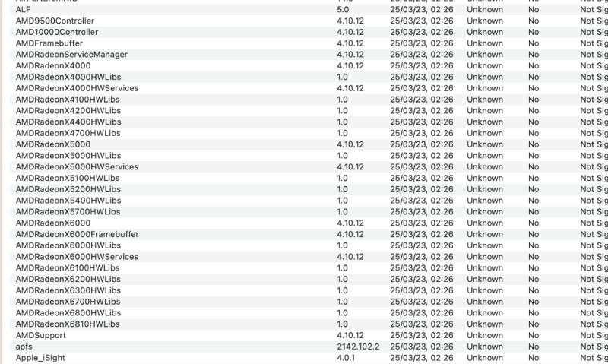Click the date cell in AMDFramebuffer row

pyautogui.click(x=422, y=43)
